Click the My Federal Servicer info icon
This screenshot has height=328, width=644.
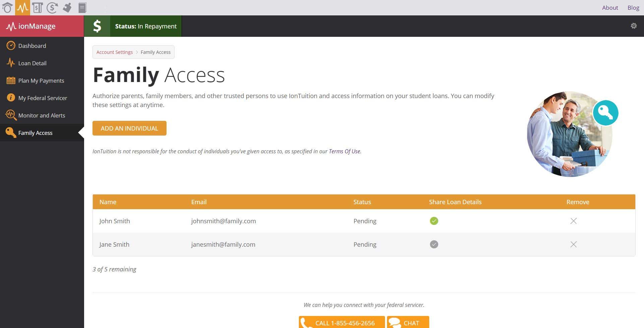click(x=11, y=98)
